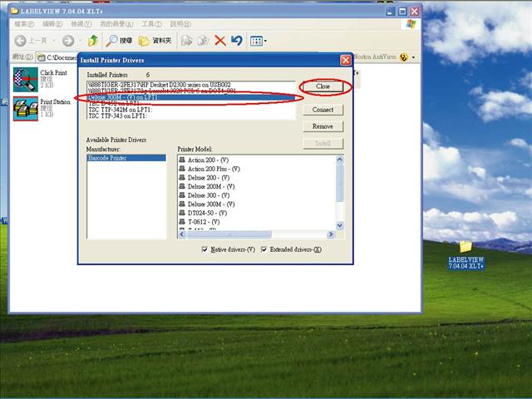Select the Print Station file icon
The height and width of the screenshot is (399, 532).
point(26,109)
